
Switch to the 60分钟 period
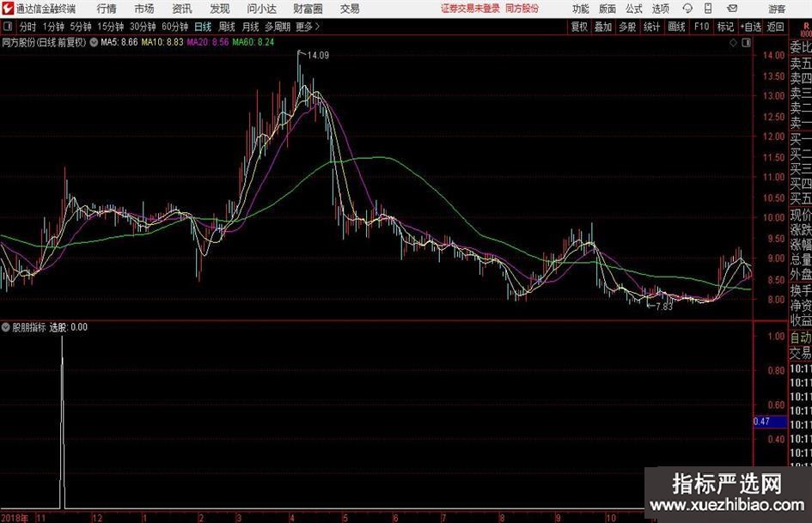pyautogui.click(x=174, y=27)
